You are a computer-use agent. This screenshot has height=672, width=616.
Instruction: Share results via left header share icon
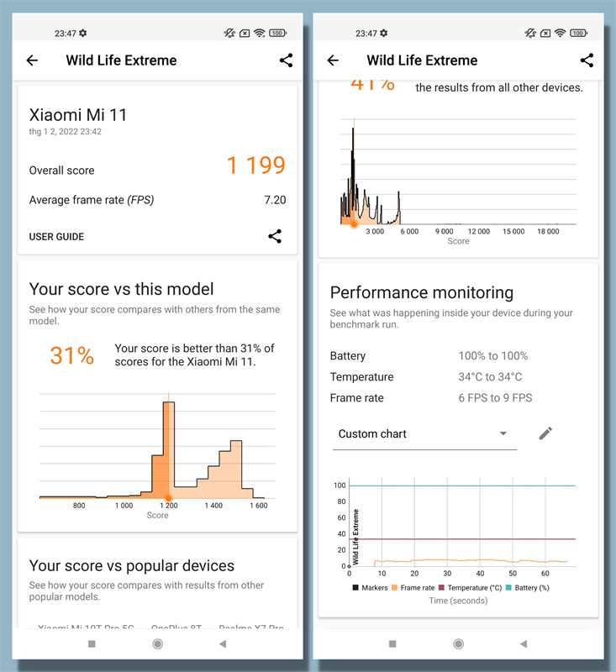tap(286, 60)
